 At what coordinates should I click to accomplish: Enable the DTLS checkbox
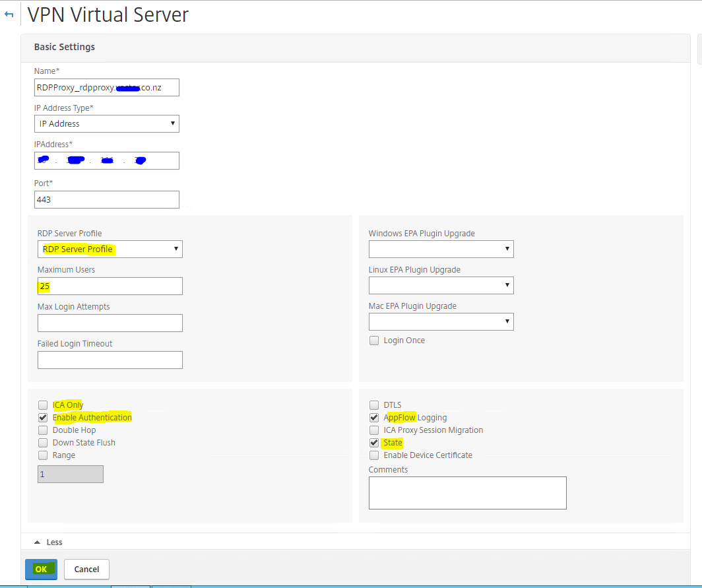(x=374, y=405)
